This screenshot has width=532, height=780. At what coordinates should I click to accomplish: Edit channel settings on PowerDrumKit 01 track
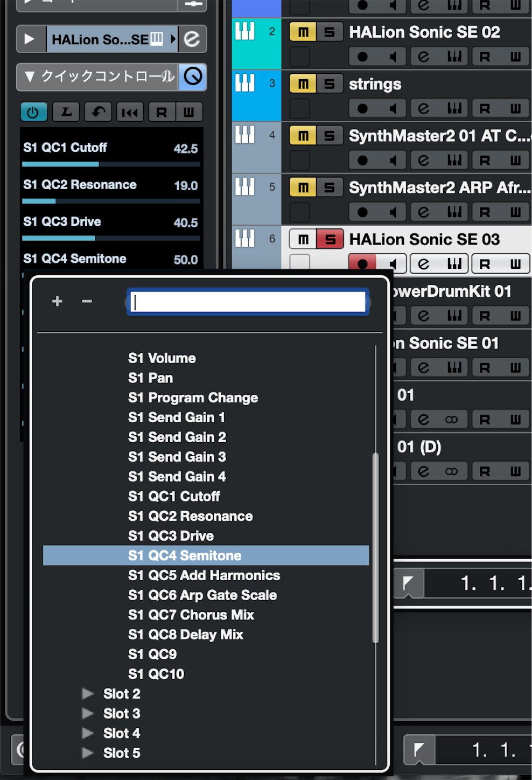424,315
